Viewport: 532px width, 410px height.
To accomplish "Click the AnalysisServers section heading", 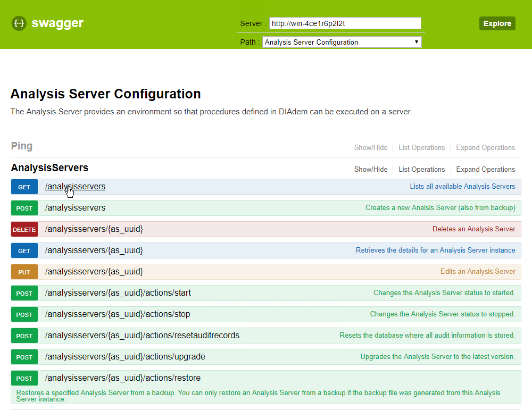I will tap(49, 168).
